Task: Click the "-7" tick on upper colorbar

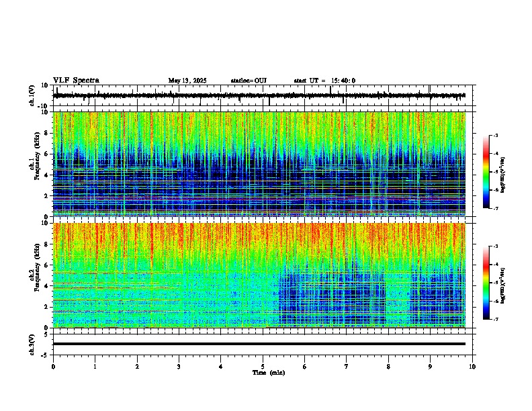Action: 496,208
